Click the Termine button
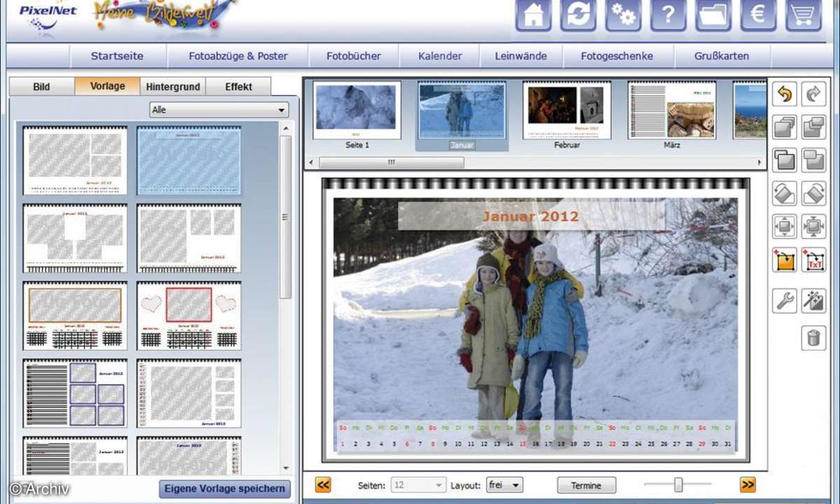 pyautogui.click(x=587, y=484)
